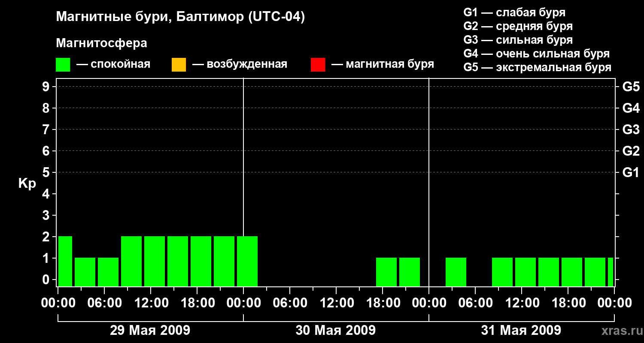Click the standalone 'G4' storm-level axis label
The image size is (644, 343).
(x=631, y=108)
